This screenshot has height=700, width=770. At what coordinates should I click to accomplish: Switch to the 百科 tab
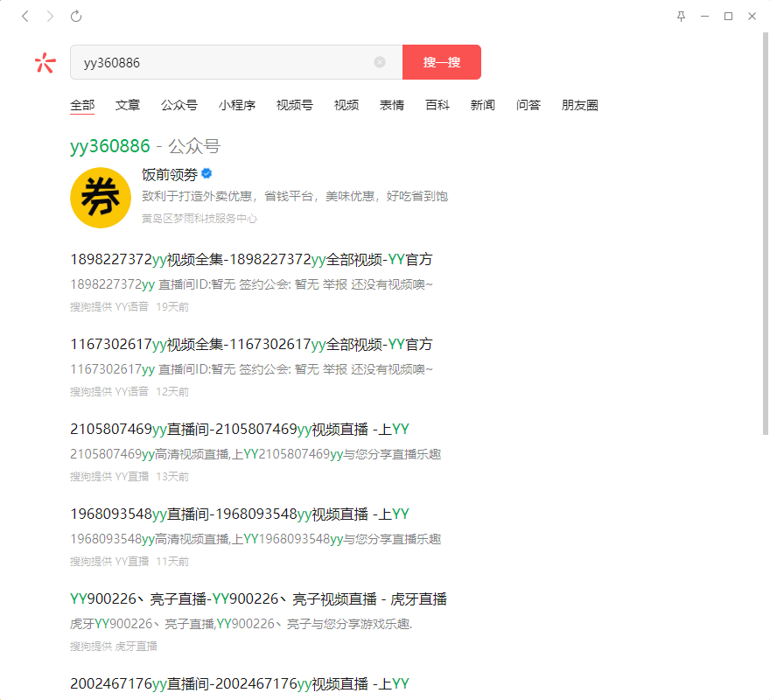pos(437,105)
